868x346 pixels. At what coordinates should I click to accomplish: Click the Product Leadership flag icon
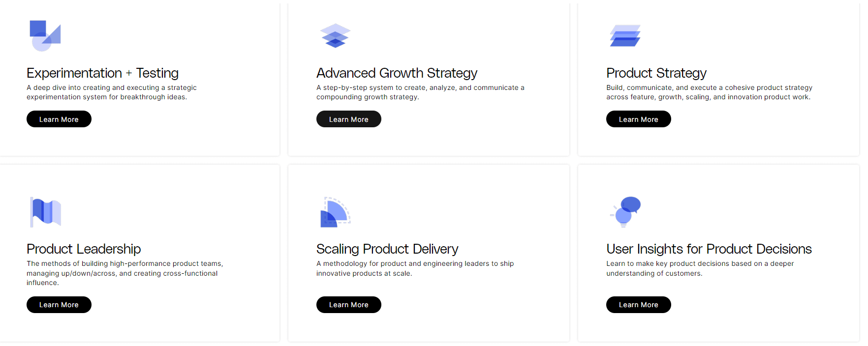(45, 211)
